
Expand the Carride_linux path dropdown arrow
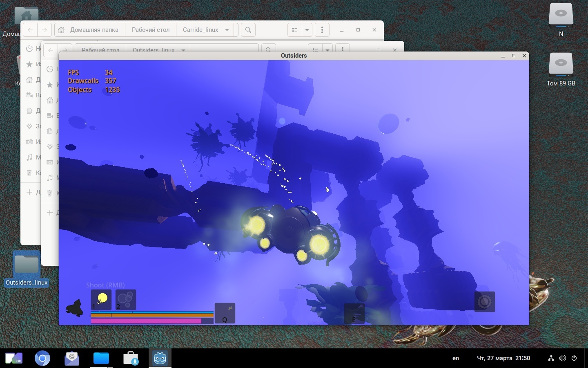point(227,30)
